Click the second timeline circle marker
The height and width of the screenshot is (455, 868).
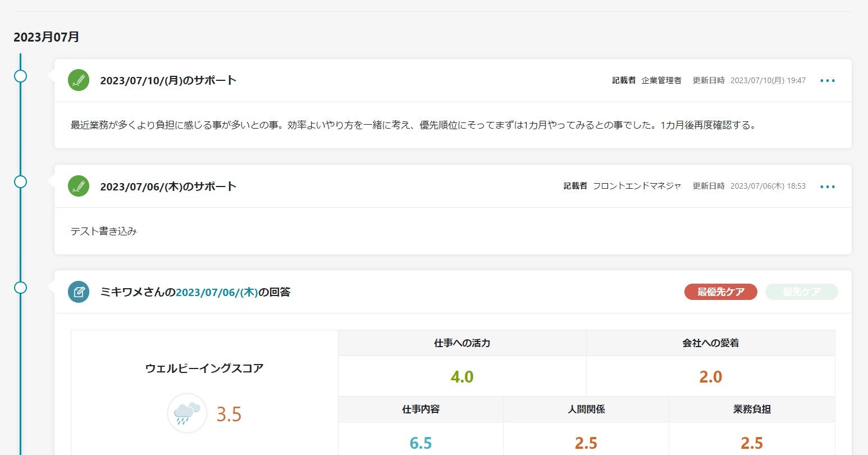[20, 181]
